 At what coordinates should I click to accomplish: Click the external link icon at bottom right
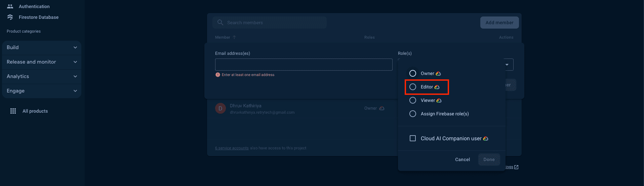tap(516, 167)
